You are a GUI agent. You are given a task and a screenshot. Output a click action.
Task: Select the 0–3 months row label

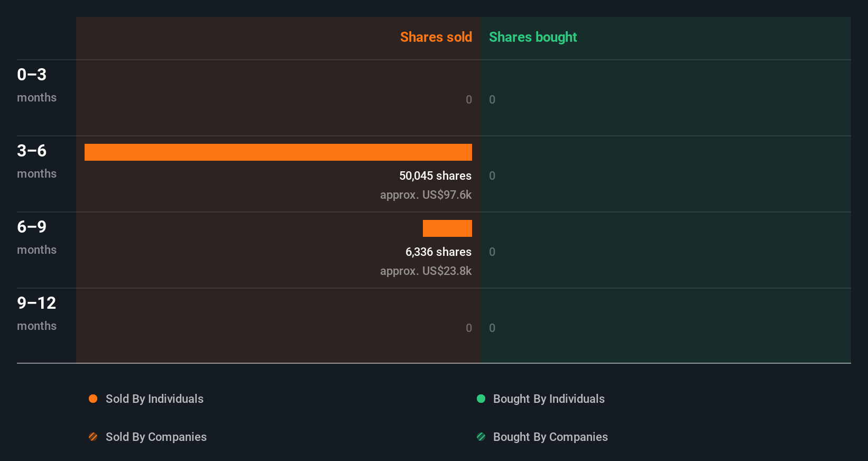pyautogui.click(x=36, y=85)
